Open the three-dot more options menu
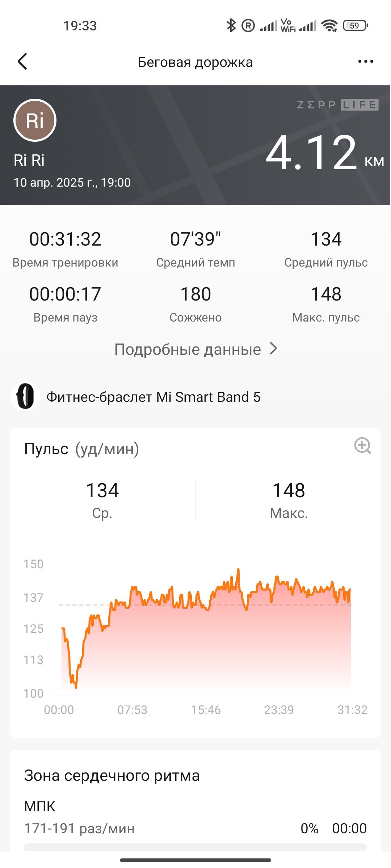Screen dimensions: 391x868 (x=366, y=61)
